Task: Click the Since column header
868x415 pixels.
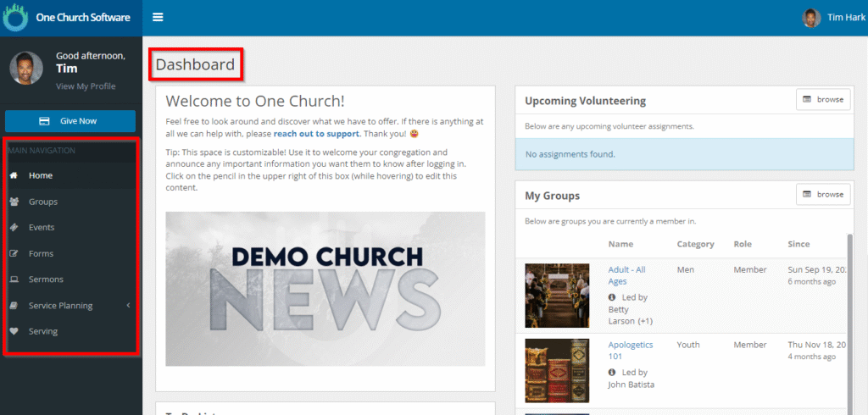Action: pyautogui.click(x=798, y=244)
